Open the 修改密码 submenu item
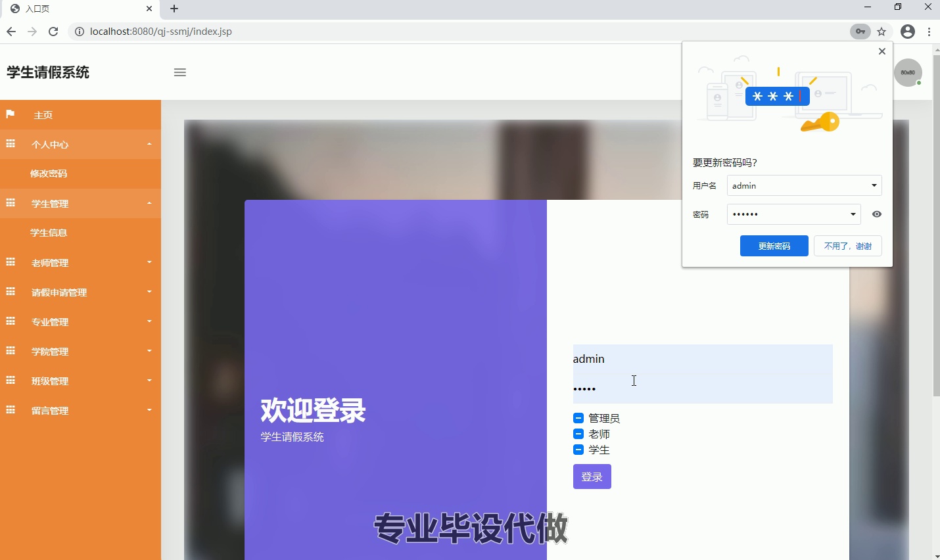Viewport: 940px width, 560px height. pos(80,174)
